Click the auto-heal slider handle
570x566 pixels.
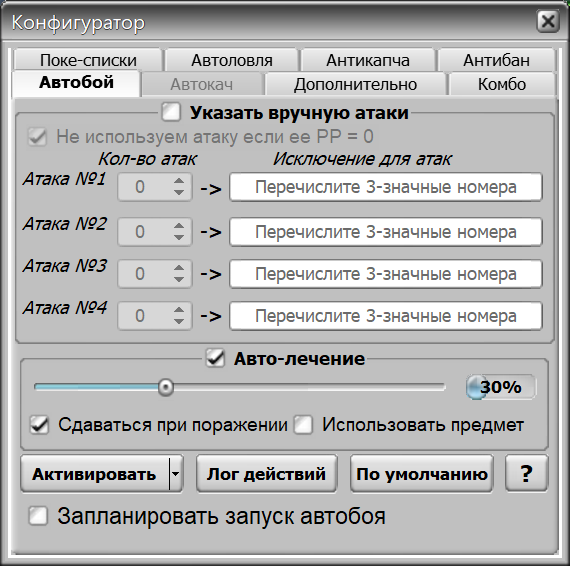point(166,387)
